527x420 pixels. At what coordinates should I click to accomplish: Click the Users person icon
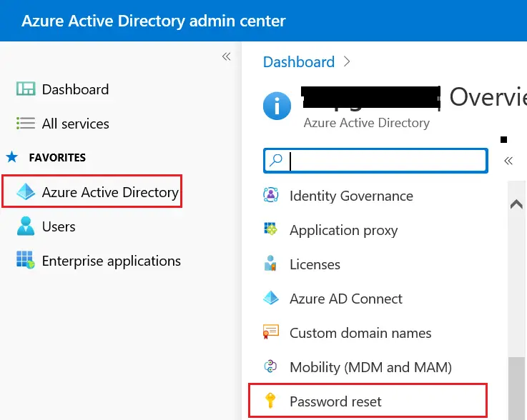[x=26, y=226]
